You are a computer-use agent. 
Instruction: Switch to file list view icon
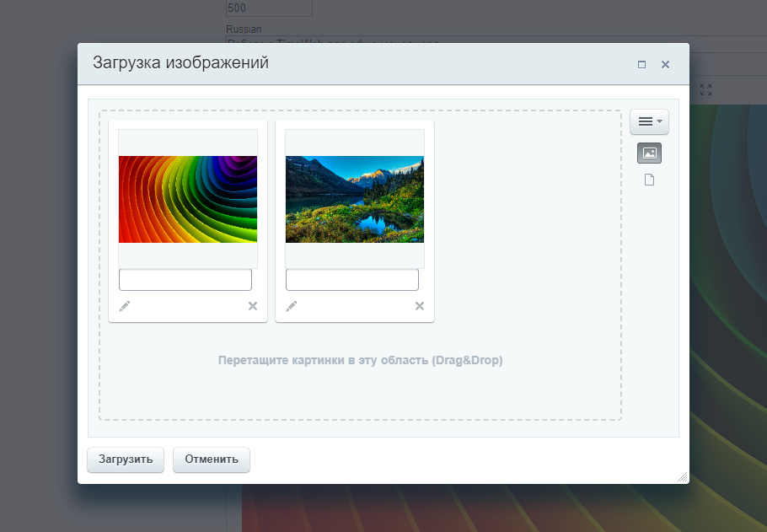649,180
